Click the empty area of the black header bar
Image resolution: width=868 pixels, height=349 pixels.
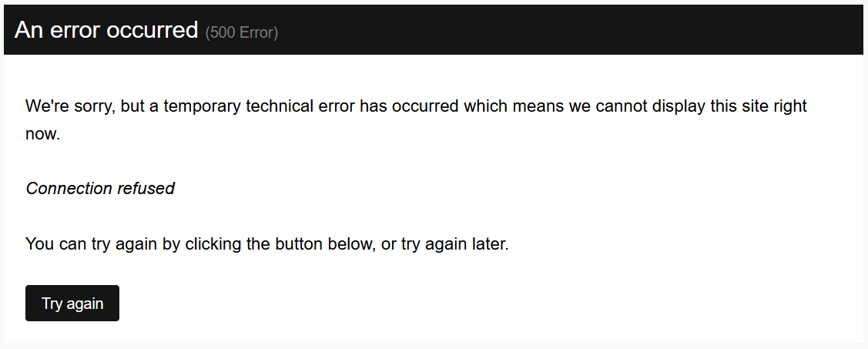[x=570, y=30]
